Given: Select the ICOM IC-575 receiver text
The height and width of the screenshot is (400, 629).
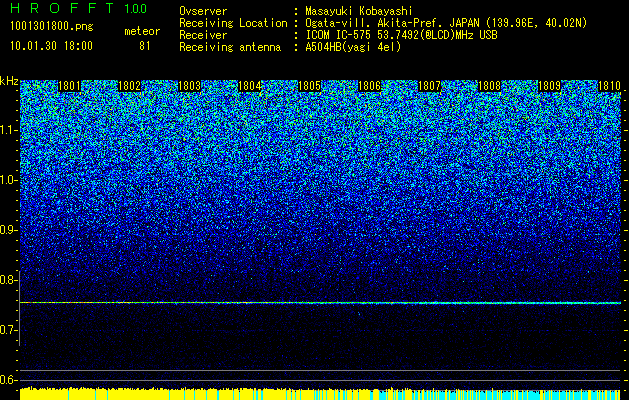Looking at the screenshot, I should pyautogui.click(x=401, y=35).
